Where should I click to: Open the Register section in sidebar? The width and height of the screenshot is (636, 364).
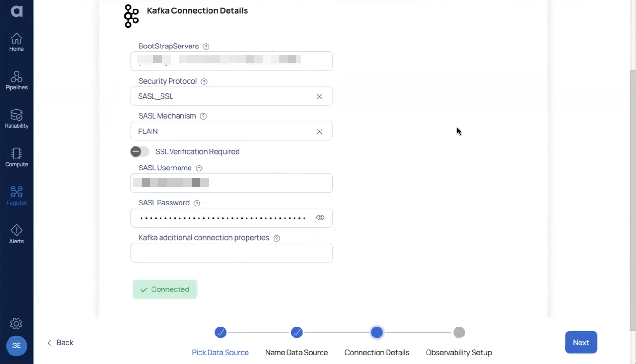pos(17,195)
